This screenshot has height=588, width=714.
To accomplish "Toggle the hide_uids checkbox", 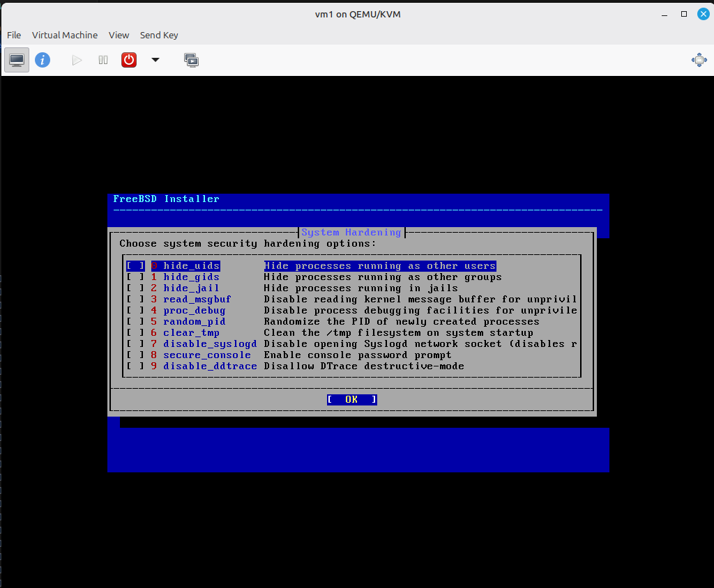I will point(135,266).
